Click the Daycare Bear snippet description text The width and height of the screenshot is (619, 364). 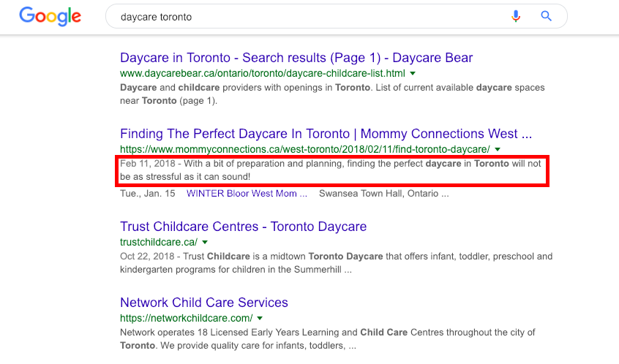click(332, 94)
